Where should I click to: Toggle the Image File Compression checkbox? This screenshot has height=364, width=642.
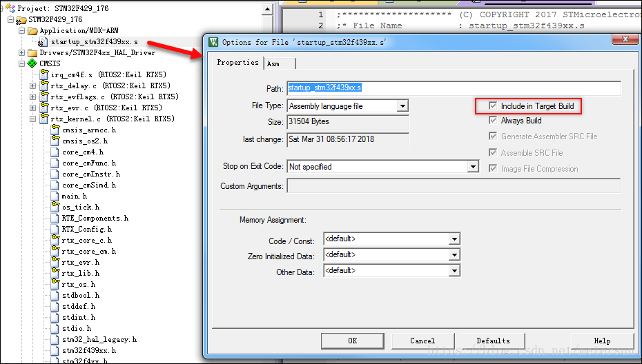pyautogui.click(x=493, y=168)
